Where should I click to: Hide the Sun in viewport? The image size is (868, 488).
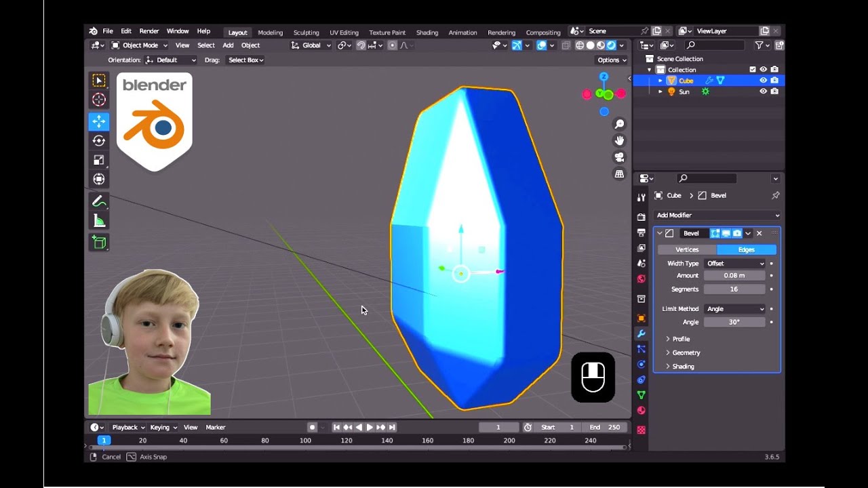(764, 91)
